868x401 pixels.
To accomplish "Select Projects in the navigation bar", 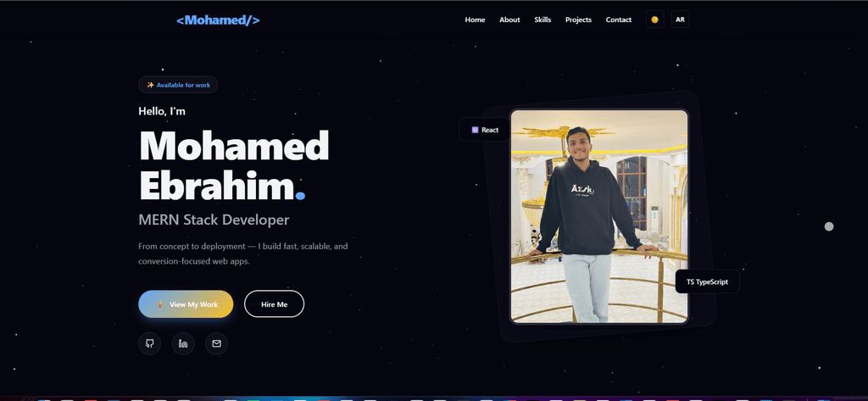I will 578,19.
